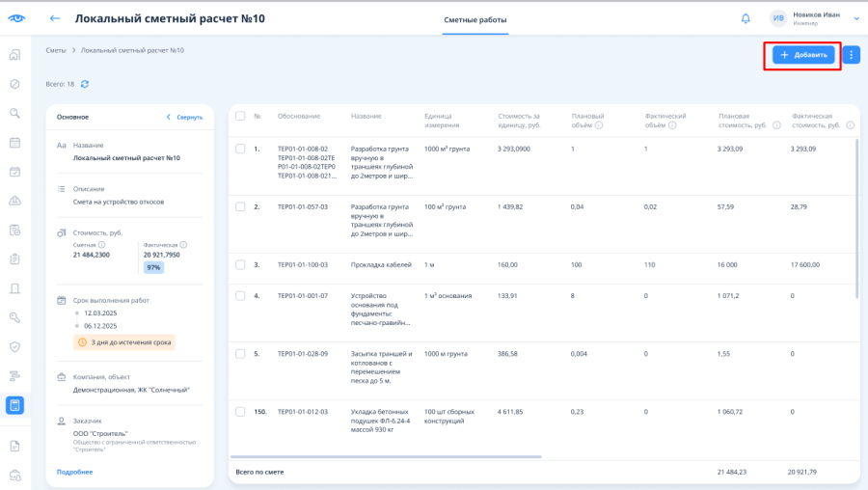Select the active estimates calculator sidebar icon
This screenshot has width=868, height=490.
point(14,405)
